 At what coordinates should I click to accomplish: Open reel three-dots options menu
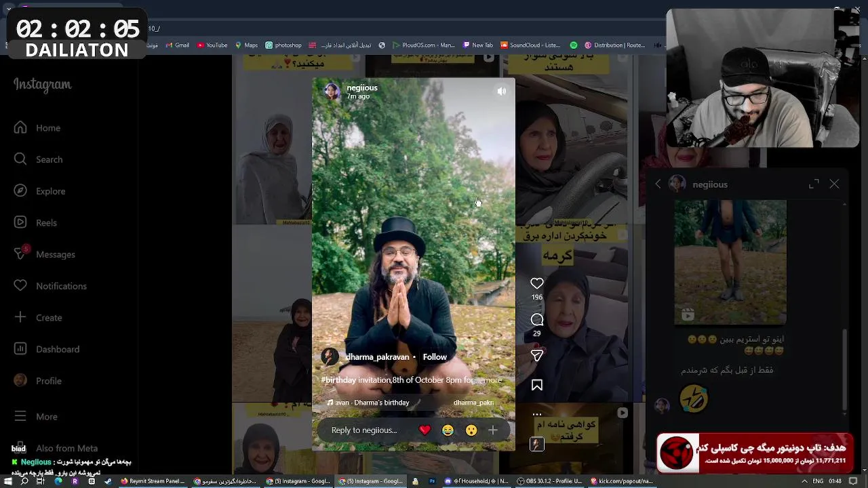537,414
